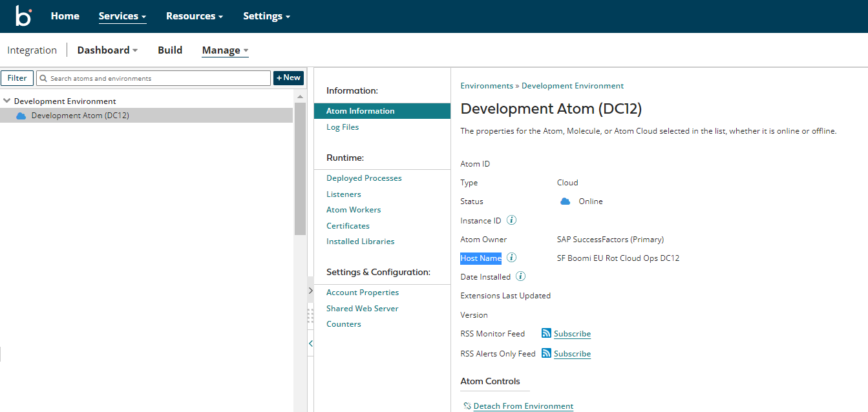Click the Integration label in the sub-header

32,50
